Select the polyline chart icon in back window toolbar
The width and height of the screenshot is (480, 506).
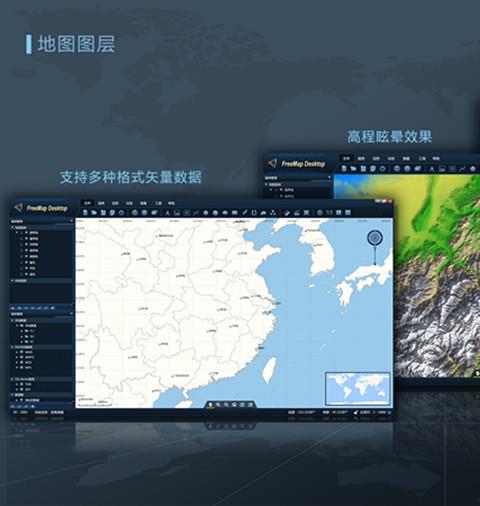(x=462, y=169)
